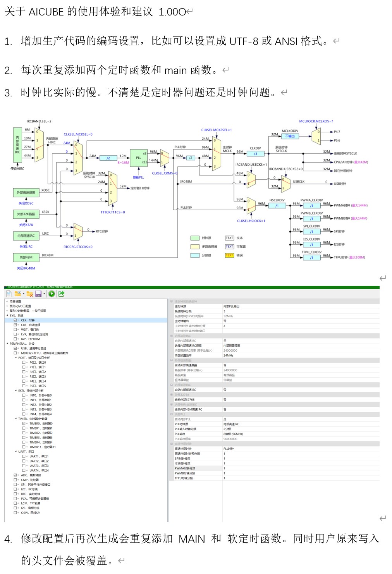Click 关闭IRC48M label in clock diagram
392x574 pixels.
(26, 268)
